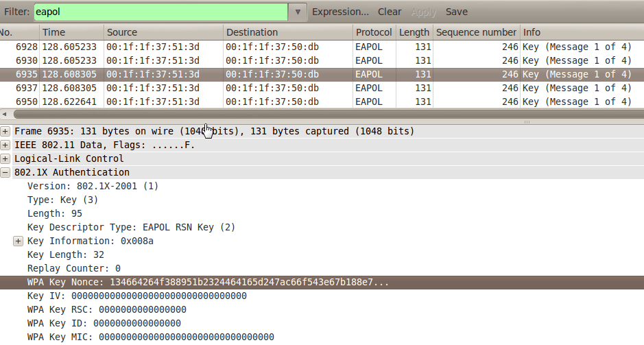Expand the Logical-Link Control node
The image size is (644, 345).
click(5, 158)
